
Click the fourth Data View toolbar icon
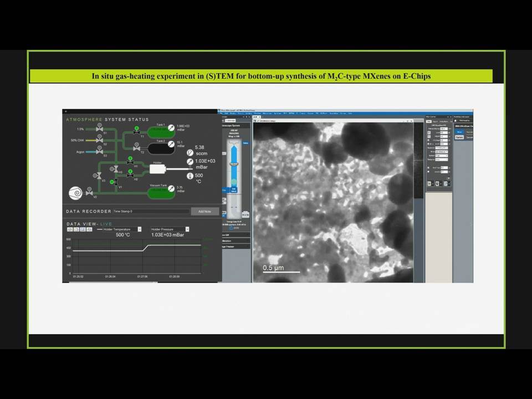point(89,229)
